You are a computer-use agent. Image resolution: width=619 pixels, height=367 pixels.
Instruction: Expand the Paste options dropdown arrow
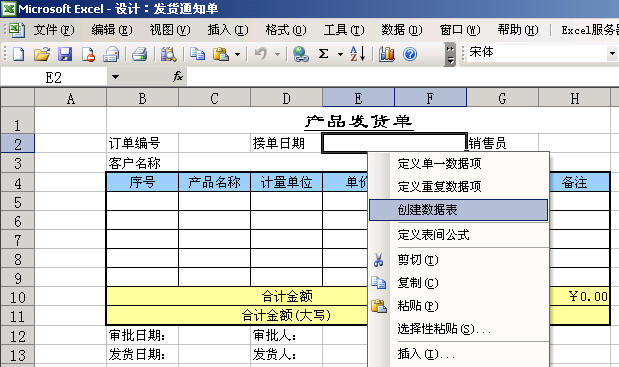(x=237, y=54)
